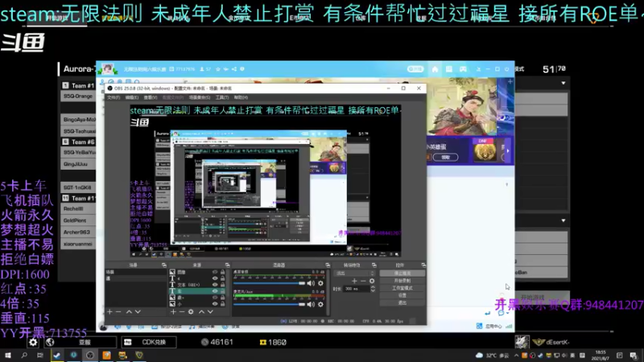Image resolution: width=644 pixels, height=362 pixels.
Task: Remove the scene transition with minus icon
Action: (363, 281)
